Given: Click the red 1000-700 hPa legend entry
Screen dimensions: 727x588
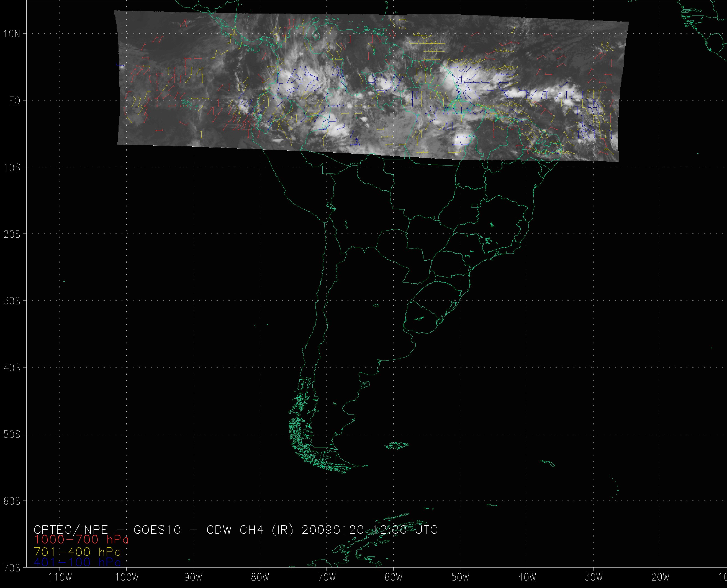Looking at the screenshot, I should click(x=81, y=540).
